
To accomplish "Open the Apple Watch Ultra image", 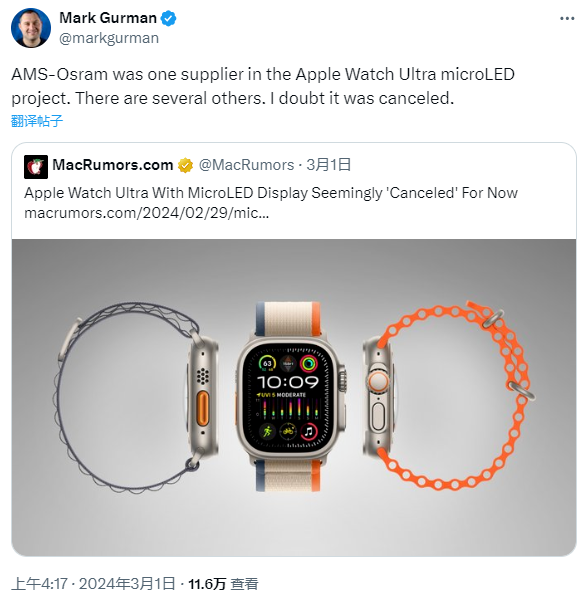I will point(294,397).
